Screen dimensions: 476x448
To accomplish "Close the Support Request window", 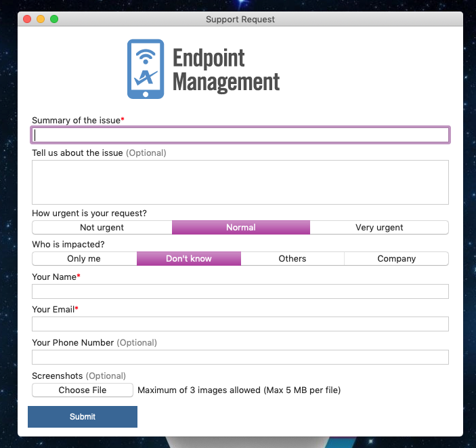I will 27,19.
